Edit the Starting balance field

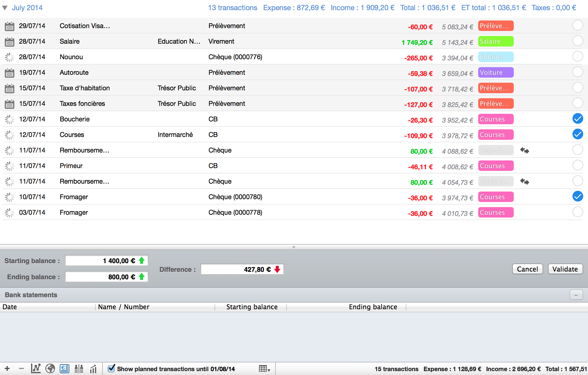[x=106, y=260]
